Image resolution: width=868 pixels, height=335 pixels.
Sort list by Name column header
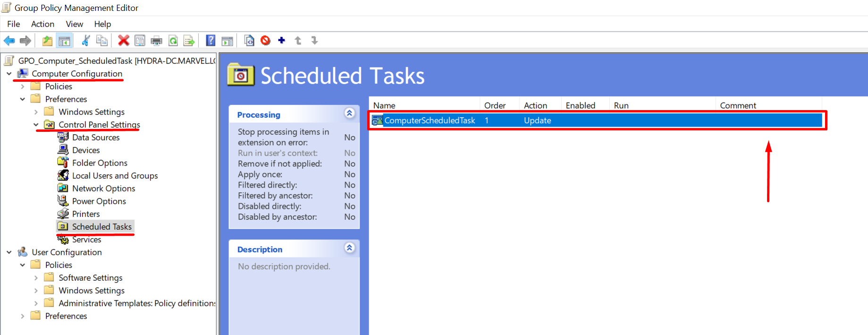point(385,105)
